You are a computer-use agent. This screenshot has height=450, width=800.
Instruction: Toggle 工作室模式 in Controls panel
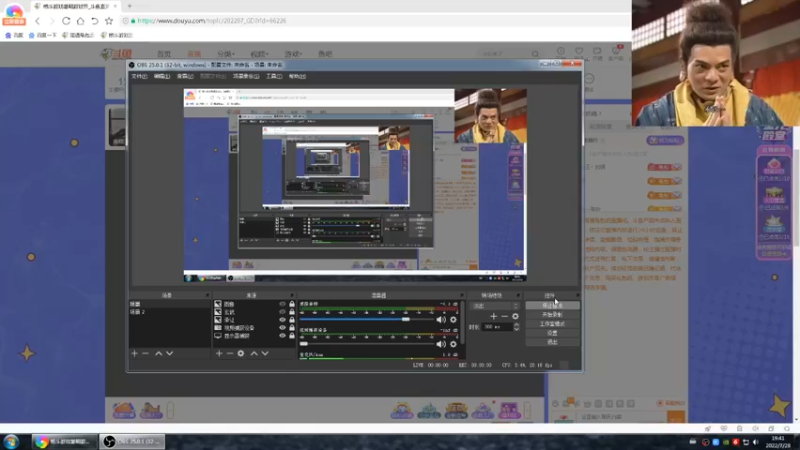[553, 324]
